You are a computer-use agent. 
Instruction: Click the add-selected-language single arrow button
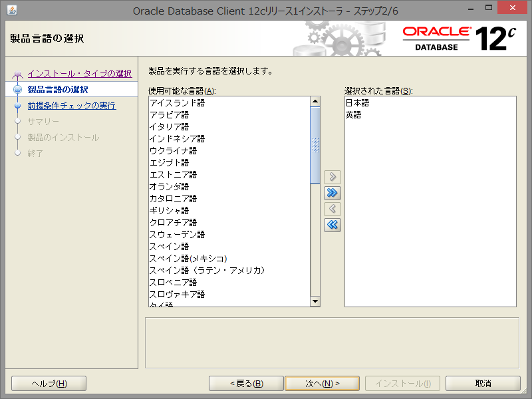point(332,177)
